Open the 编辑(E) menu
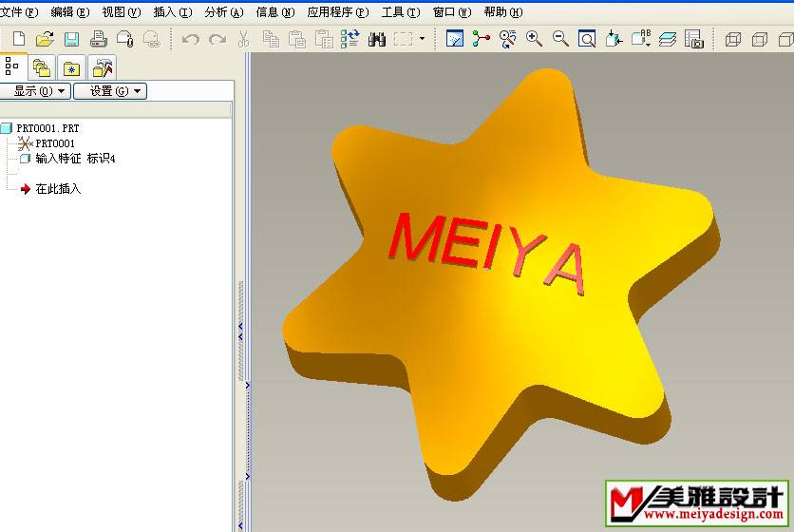Viewport: 794px width, 532px height. (70, 12)
